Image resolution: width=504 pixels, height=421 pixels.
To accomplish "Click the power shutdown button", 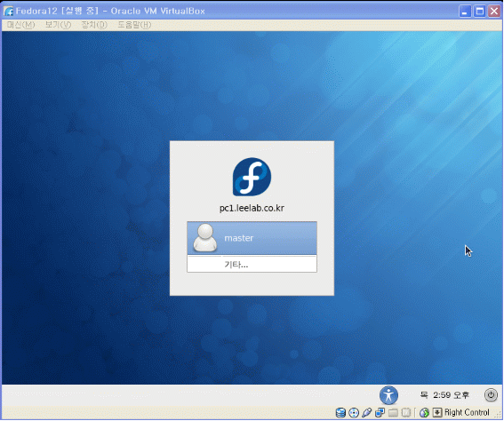I will pyautogui.click(x=491, y=395).
